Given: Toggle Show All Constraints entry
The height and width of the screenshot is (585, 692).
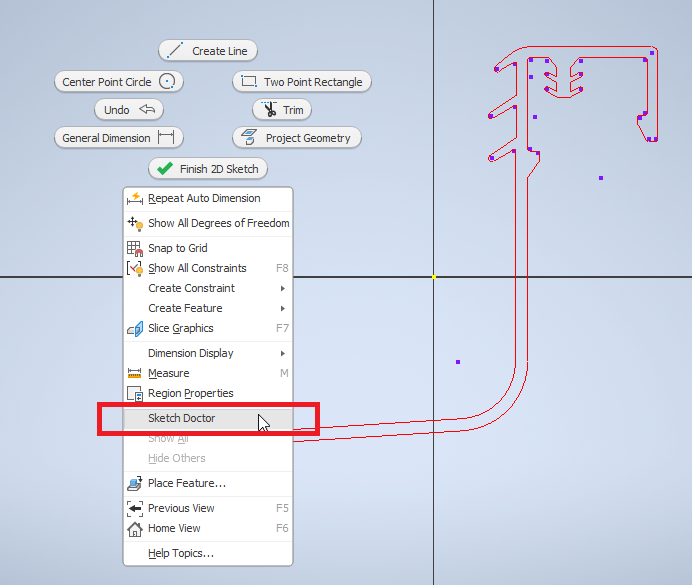Looking at the screenshot, I should coord(208,268).
